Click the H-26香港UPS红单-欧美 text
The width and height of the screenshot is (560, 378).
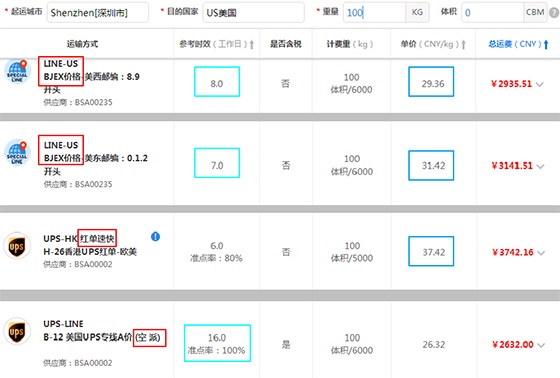[90, 252]
